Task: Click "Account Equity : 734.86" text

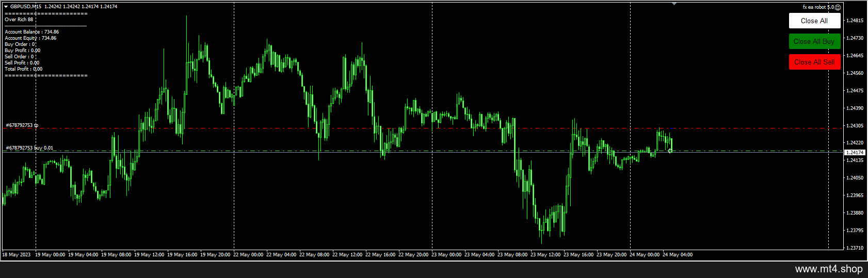Action: [30, 38]
